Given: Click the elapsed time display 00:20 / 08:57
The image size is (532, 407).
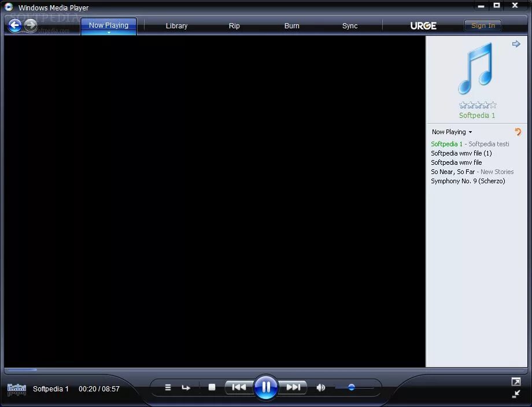Looking at the screenshot, I should click(x=99, y=389).
